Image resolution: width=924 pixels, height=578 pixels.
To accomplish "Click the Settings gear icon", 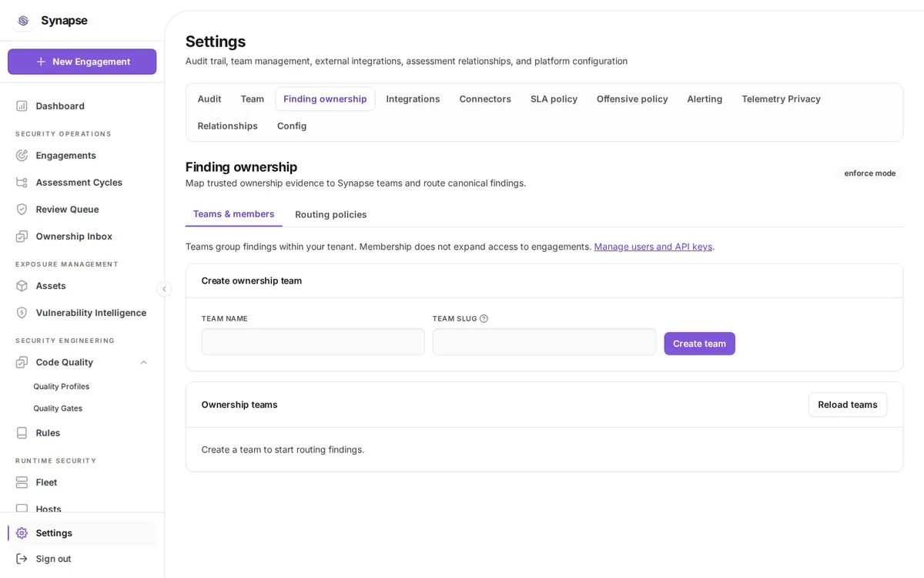I will point(22,533).
